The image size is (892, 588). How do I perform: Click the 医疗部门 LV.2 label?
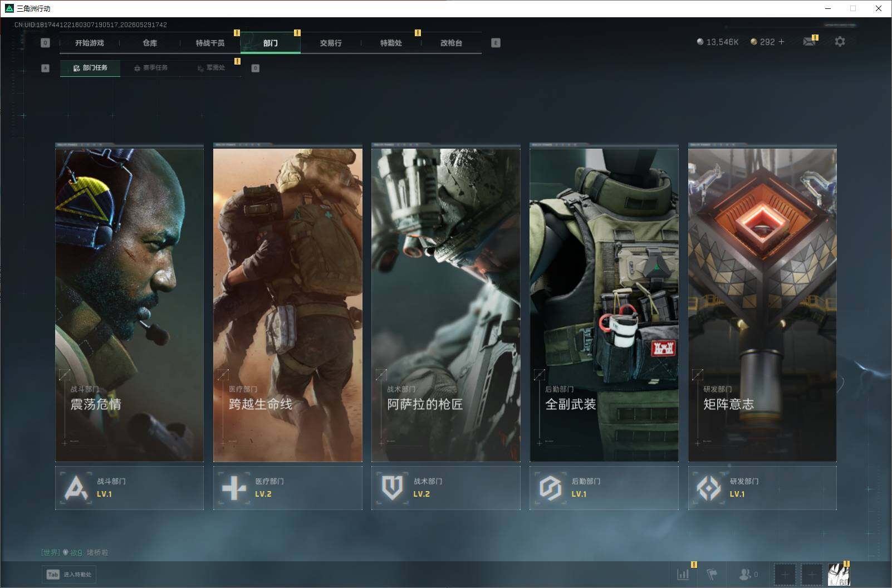pyautogui.click(x=269, y=488)
